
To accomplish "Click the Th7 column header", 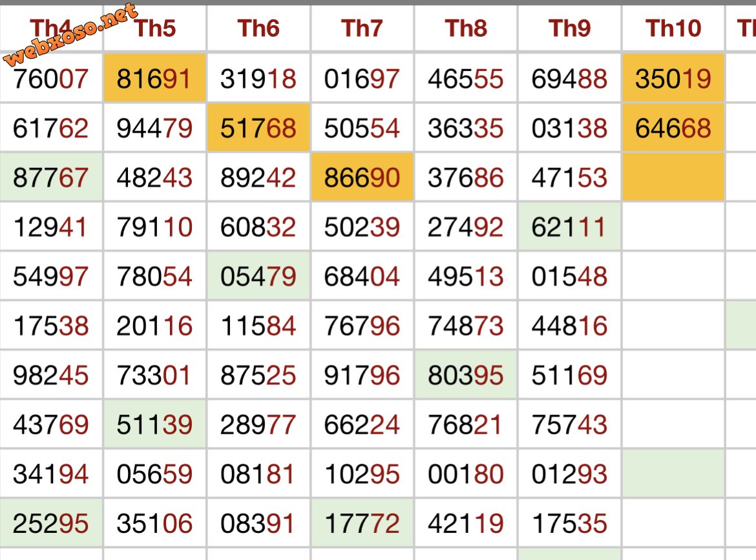I will [362, 28].
